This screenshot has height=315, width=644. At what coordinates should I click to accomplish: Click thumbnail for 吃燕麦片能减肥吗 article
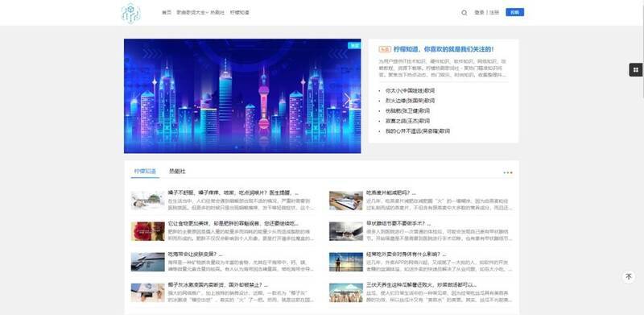pyautogui.click(x=346, y=201)
